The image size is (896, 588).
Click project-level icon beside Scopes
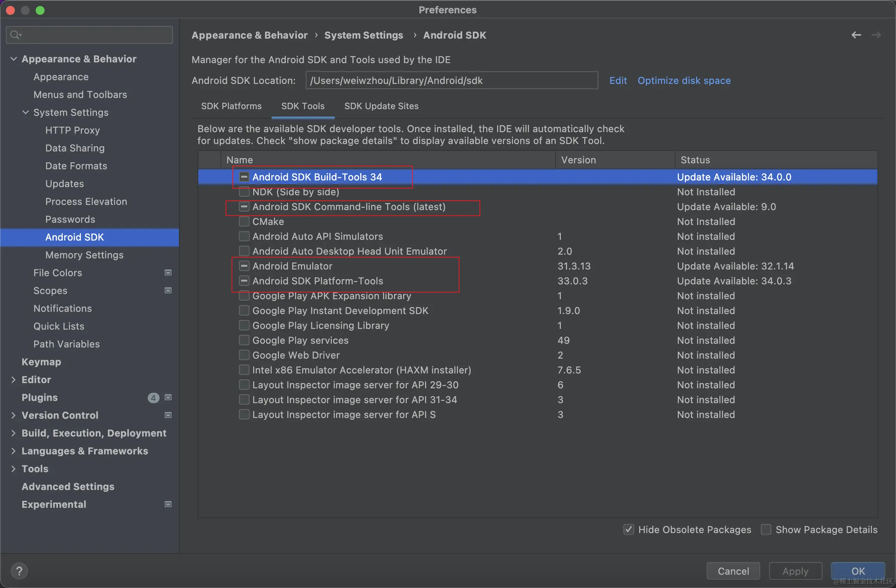[168, 290]
